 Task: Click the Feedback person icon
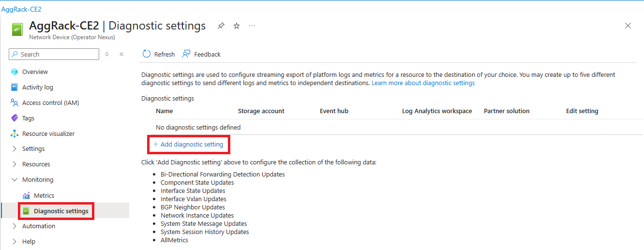186,54
